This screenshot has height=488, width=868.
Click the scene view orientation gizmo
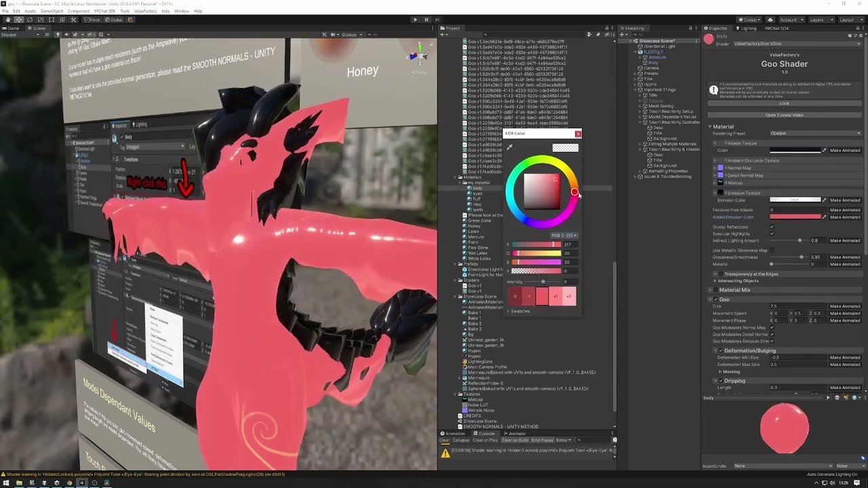click(418, 56)
